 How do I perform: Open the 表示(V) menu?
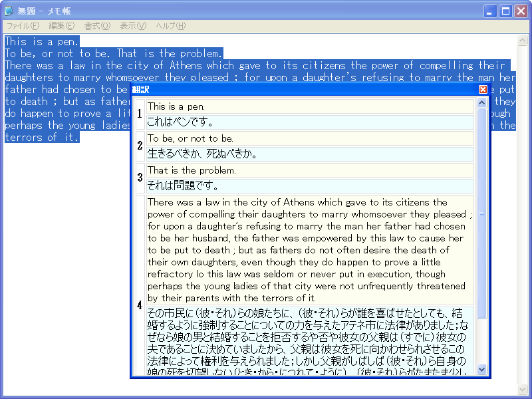pos(133,26)
